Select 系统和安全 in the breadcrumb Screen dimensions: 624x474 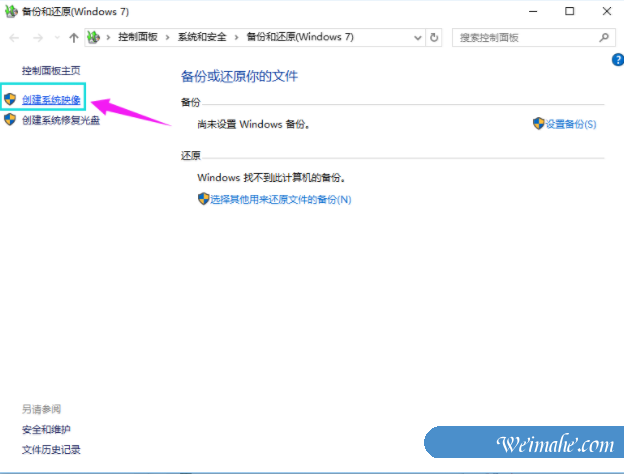click(x=202, y=37)
